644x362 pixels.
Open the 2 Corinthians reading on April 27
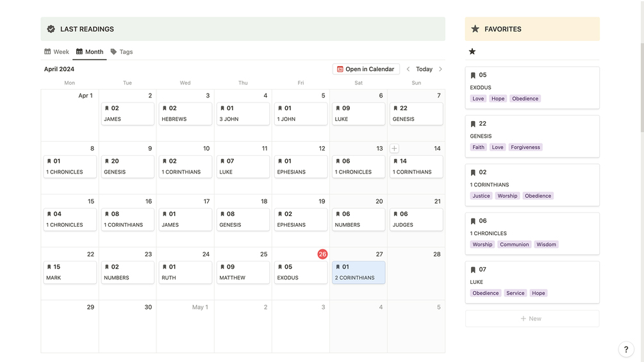click(x=358, y=272)
